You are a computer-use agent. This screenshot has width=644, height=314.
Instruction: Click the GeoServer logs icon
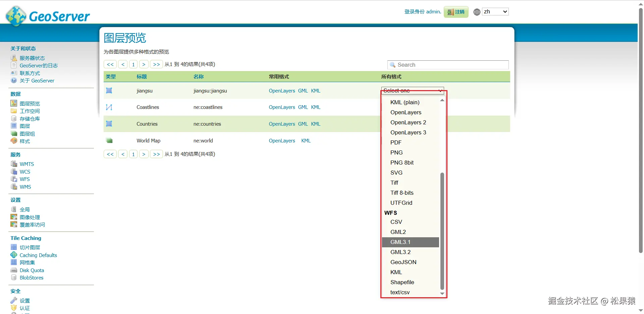click(x=14, y=65)
